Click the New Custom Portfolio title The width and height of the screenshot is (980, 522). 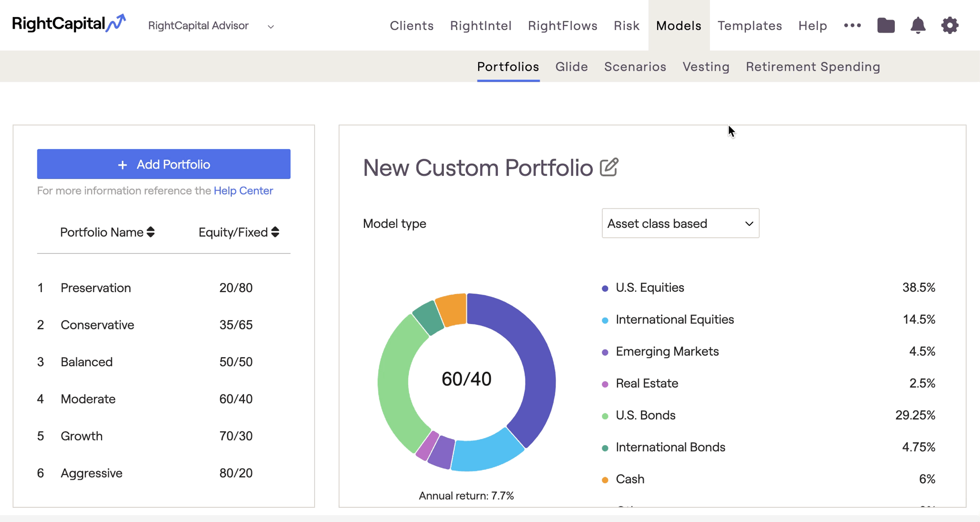tap(478, 168)
